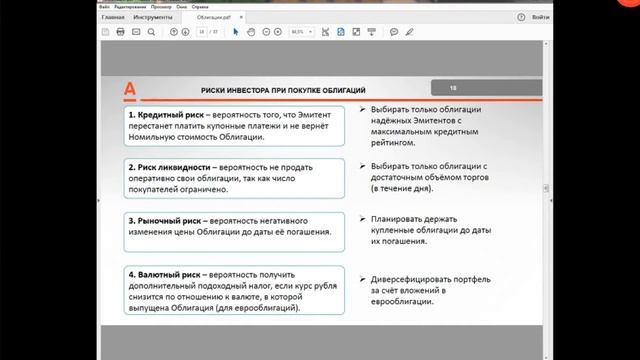This screenshot has height=360, width=640.
Task: Click text about достаточным объёмом торгов
Action: [x=430, y=178]
